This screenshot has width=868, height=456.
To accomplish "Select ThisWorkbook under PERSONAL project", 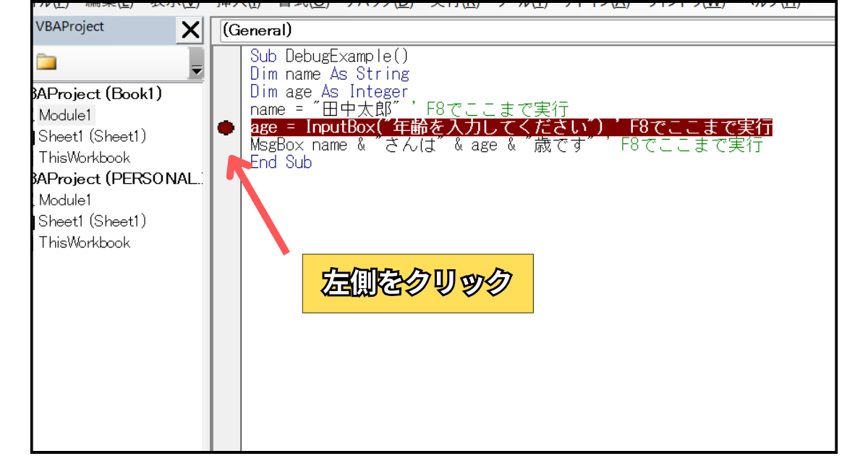I will (x=84, y=242).
